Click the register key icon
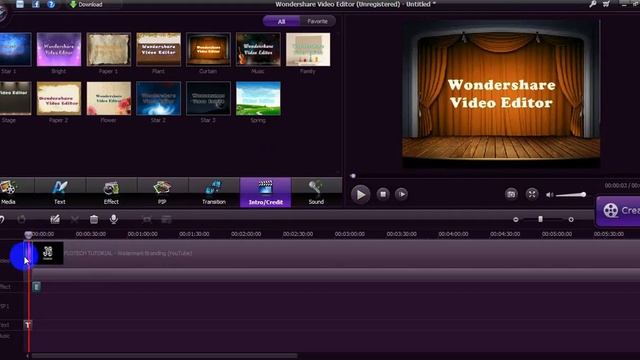Image resolution: width=640 pixels, height=360 pixels. click(x=592, y=4)
